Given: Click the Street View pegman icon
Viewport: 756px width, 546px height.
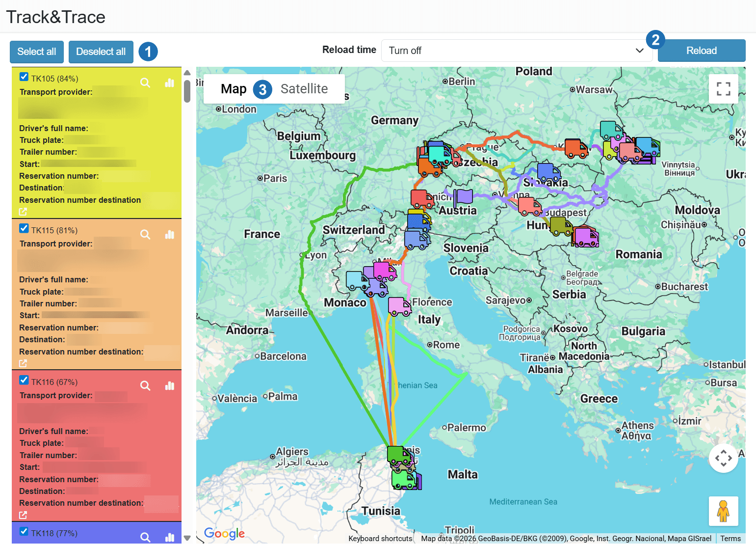Looking at the screenshot, I should point(723,511).
